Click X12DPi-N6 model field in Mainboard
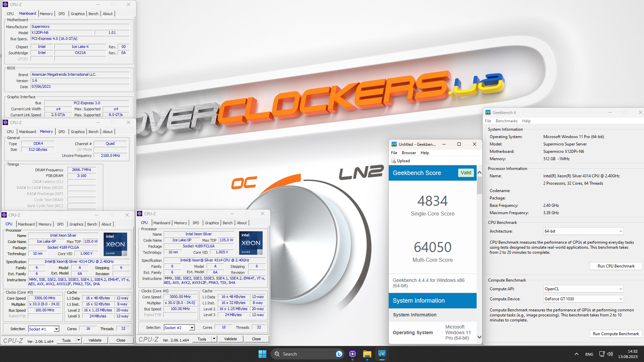The width and height of the screenshot is (644, 362). point(62,33)
